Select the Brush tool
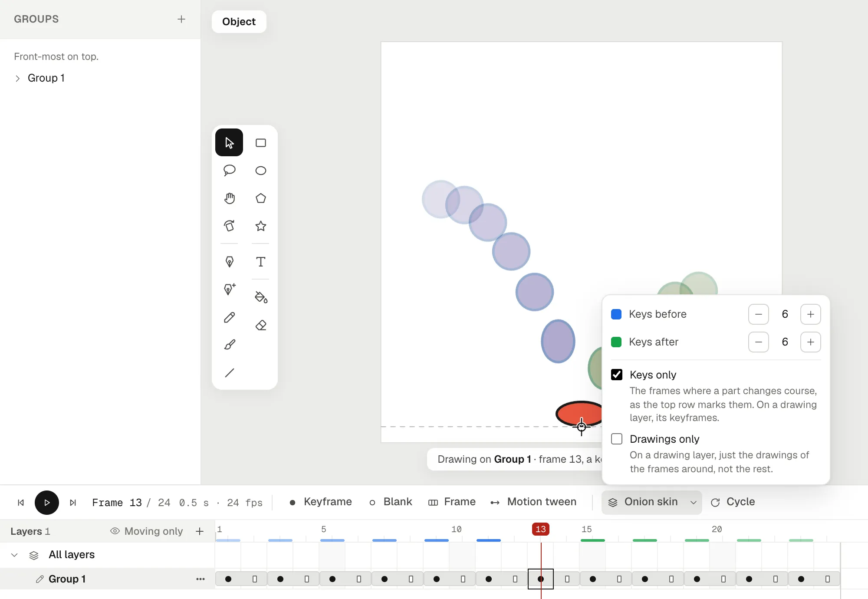868x599 pixels. (x=229, y=345)
